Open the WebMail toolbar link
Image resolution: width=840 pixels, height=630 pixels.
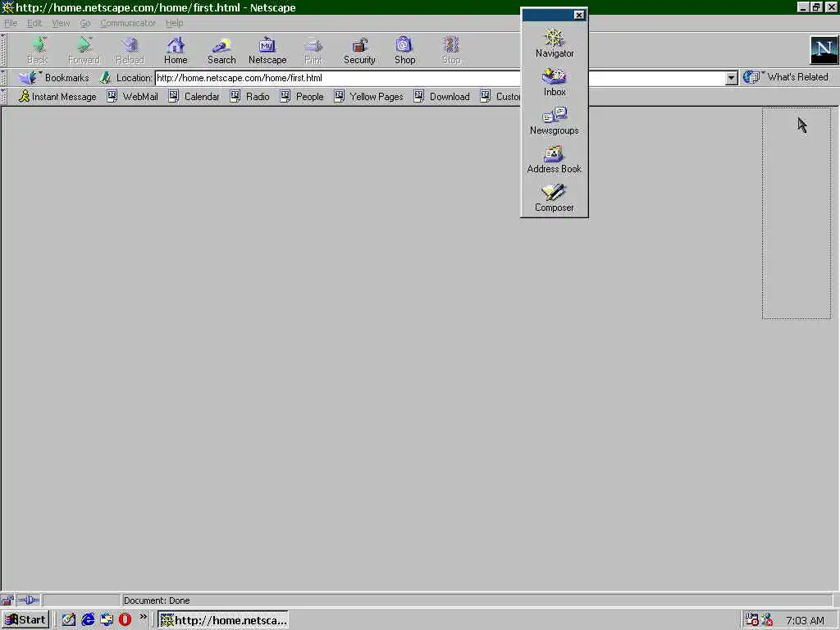(x=132, y=97)
